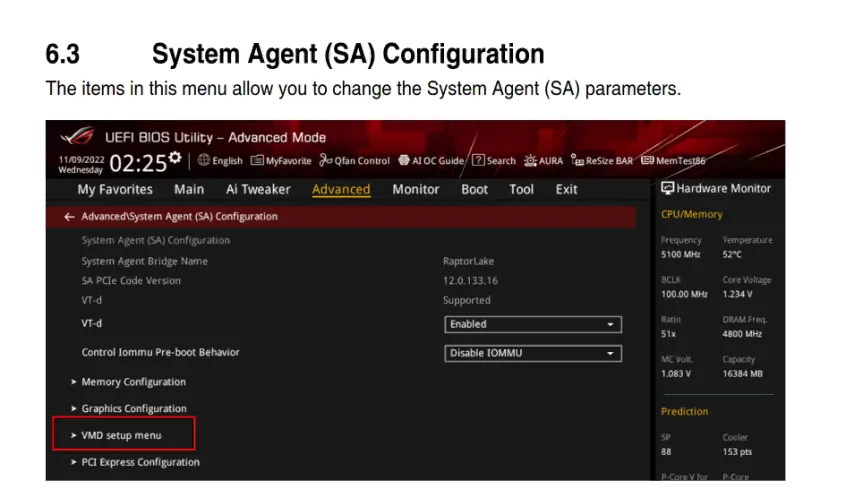Open the Boot tab
Screen dimensions: 846x498
[x=474, y=189]
